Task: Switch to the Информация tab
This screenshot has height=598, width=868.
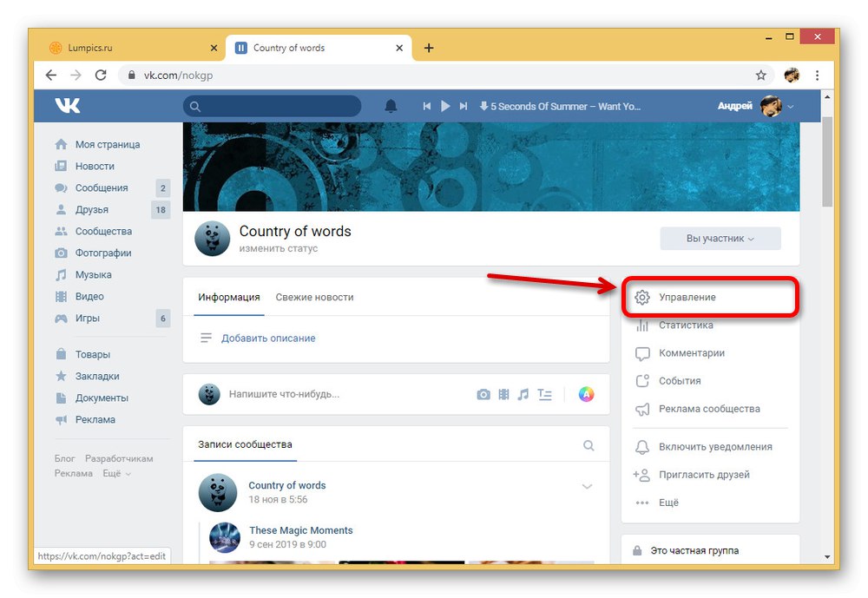Action: pyautogui.click(x=228, y=298)
